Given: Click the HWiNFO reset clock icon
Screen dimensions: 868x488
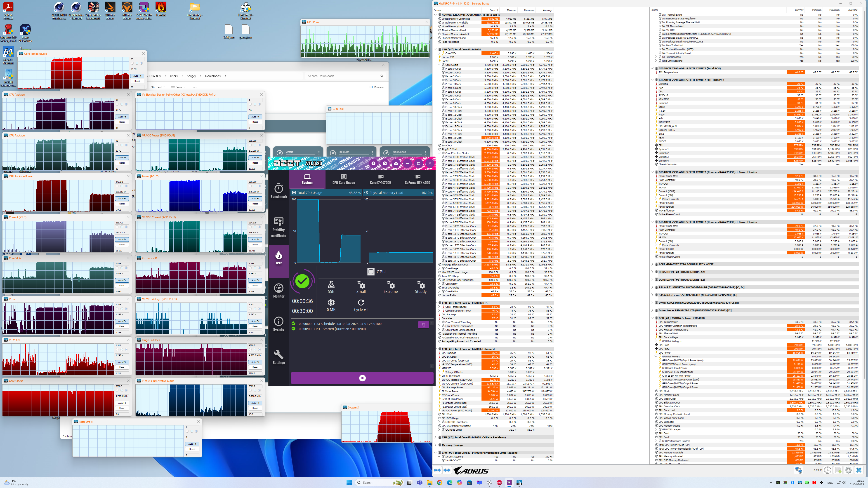Looking at the screenshot, I should tap(828, 470).
